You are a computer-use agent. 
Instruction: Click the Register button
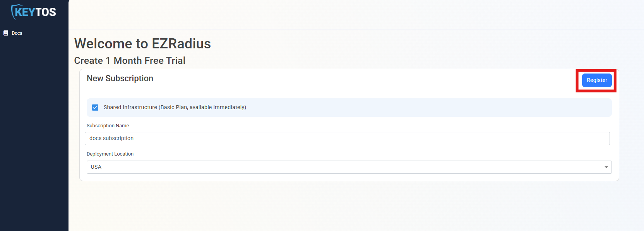pyautogui.click(x=597, y=80)
